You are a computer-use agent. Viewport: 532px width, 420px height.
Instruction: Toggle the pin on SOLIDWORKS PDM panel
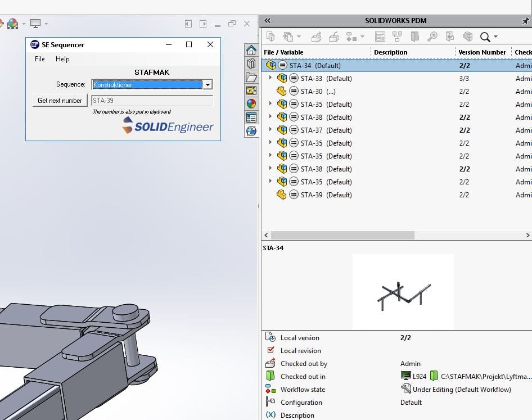click(x=525, y=21)
